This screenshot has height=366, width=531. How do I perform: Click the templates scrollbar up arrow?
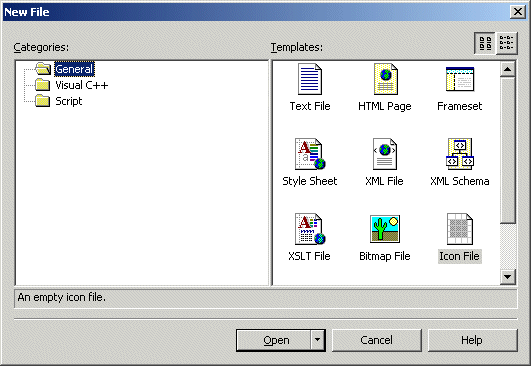coord(508,69)
